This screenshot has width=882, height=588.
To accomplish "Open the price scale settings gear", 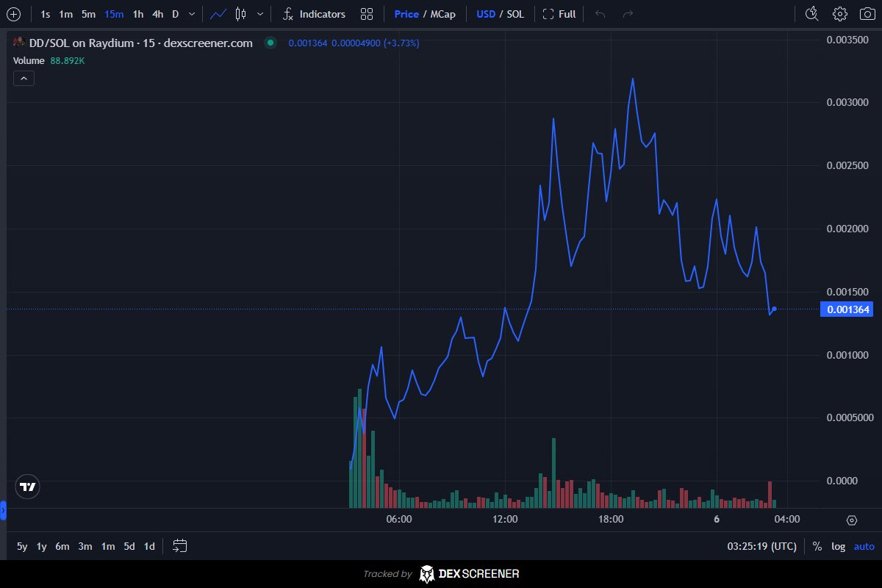I will 852,520.
